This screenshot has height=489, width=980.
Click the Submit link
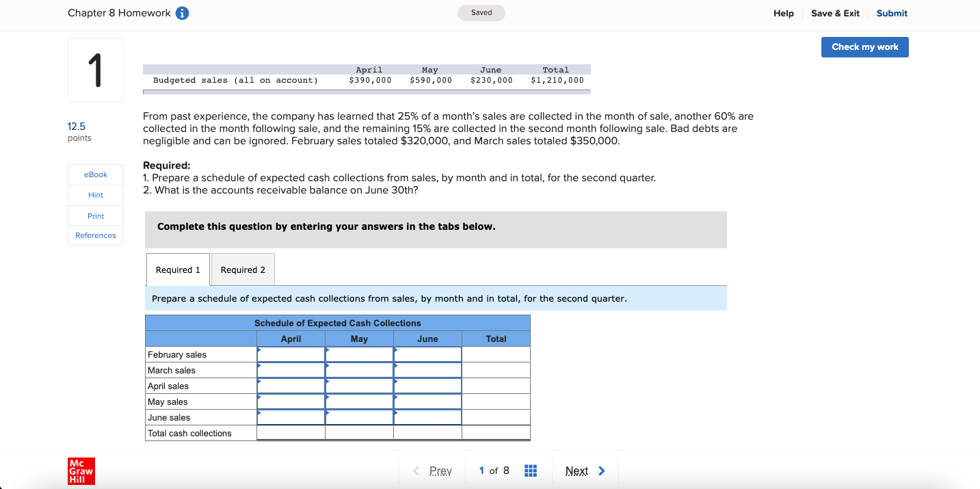coord(891,13)
